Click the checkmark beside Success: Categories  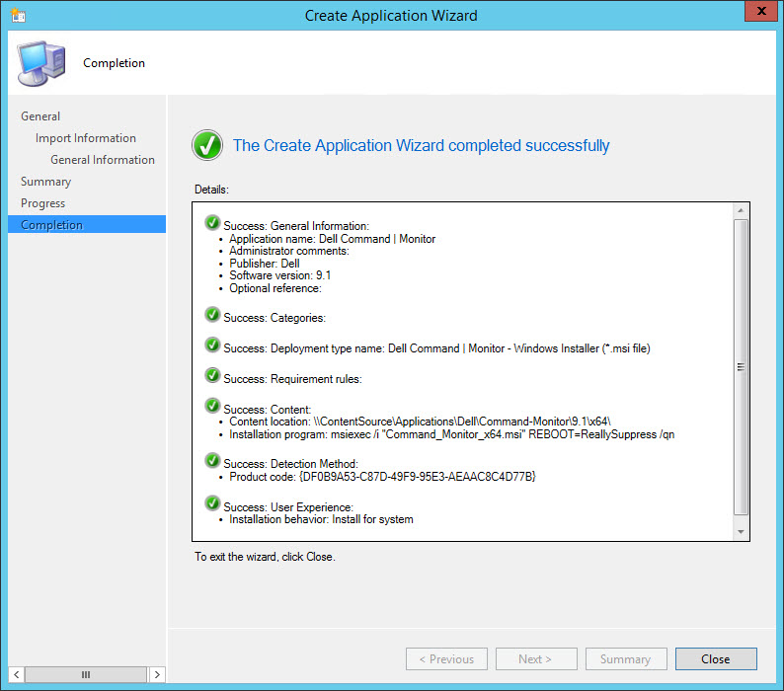coord(212,315)
